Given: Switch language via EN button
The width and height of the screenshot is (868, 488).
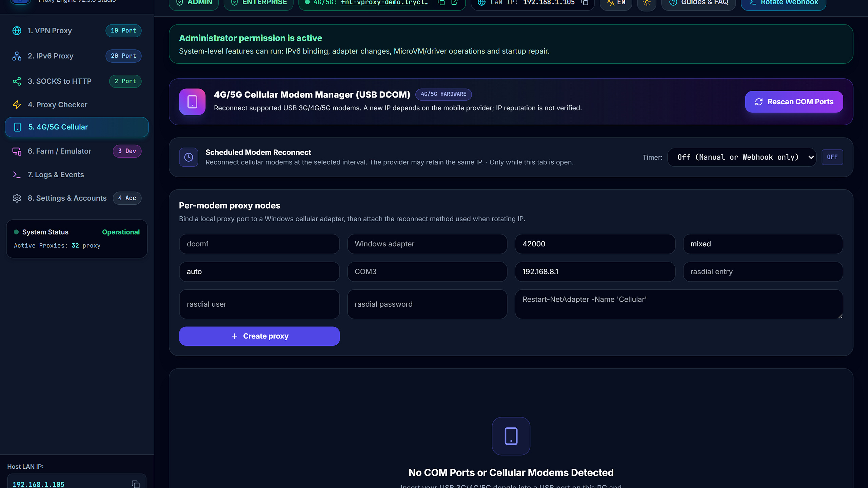Looking at the screenshot, I should (616, 3).
